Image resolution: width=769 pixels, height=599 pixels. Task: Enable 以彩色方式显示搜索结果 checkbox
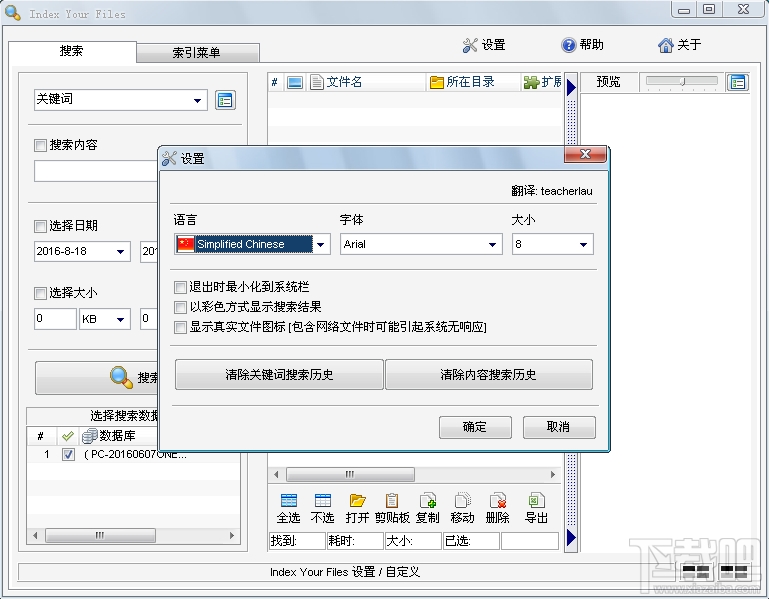tap(180, 307)
